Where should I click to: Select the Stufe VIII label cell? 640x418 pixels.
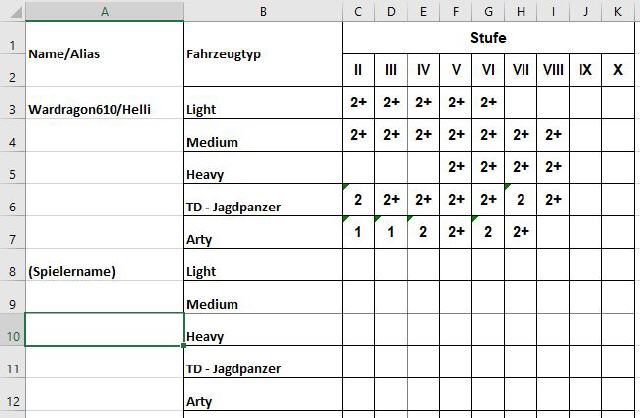point(553,70)
